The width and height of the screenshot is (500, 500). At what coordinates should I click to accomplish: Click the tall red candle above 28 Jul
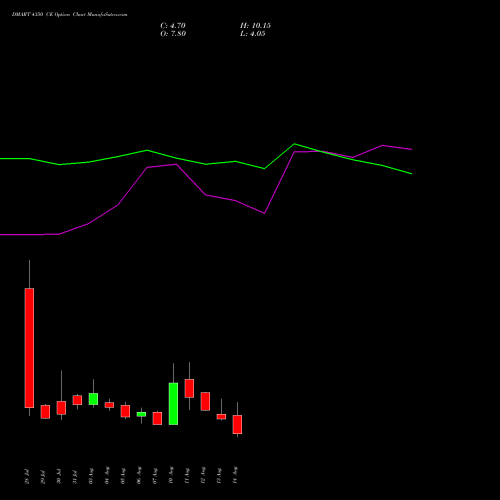coord(29,348)
